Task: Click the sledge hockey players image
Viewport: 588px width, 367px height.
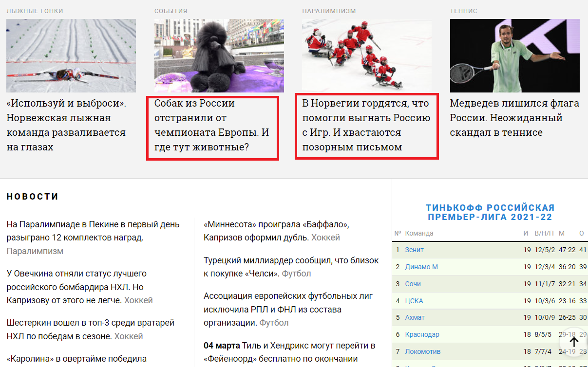Action: click(x=366, y=55)
